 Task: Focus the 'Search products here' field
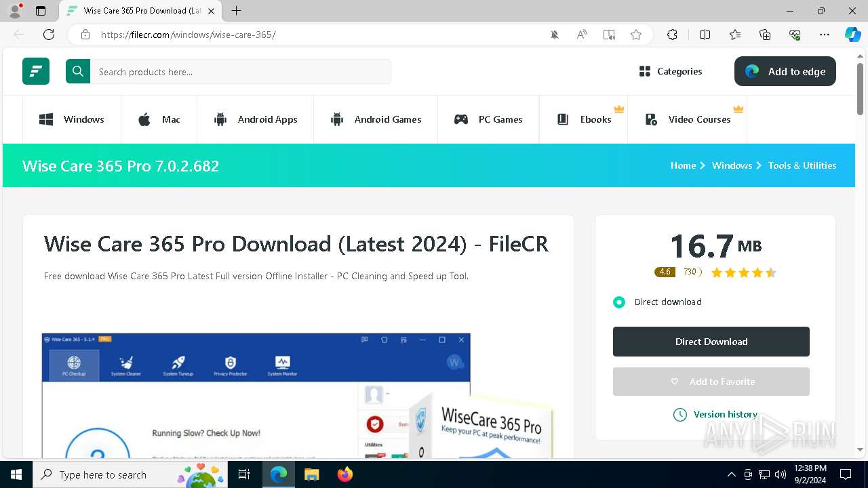click(241, 71)
